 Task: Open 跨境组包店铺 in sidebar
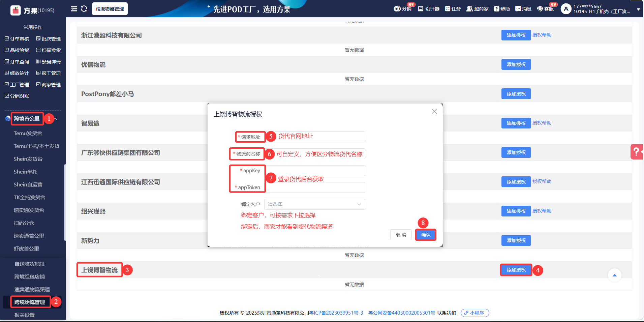click(30, 277)
